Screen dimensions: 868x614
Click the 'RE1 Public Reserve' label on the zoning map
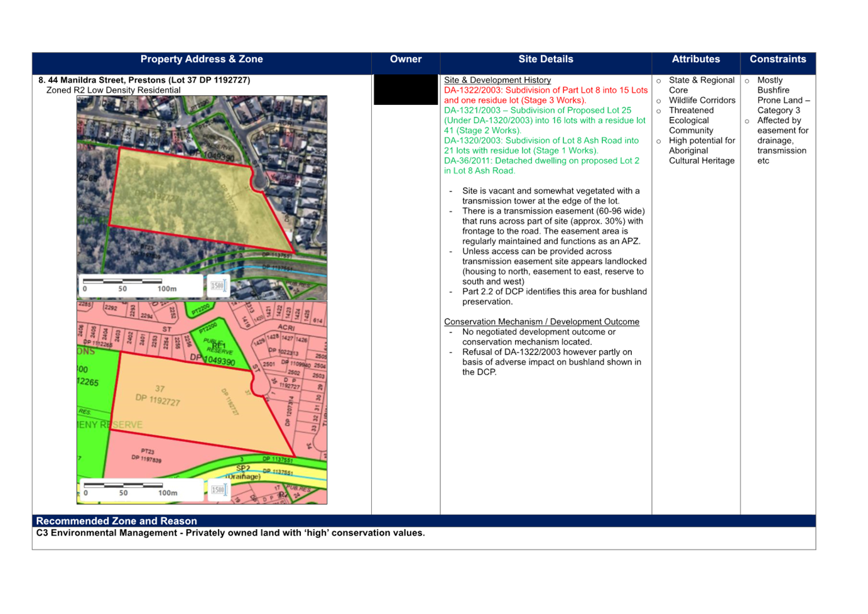pyautogui.click(x=218, y=346)
